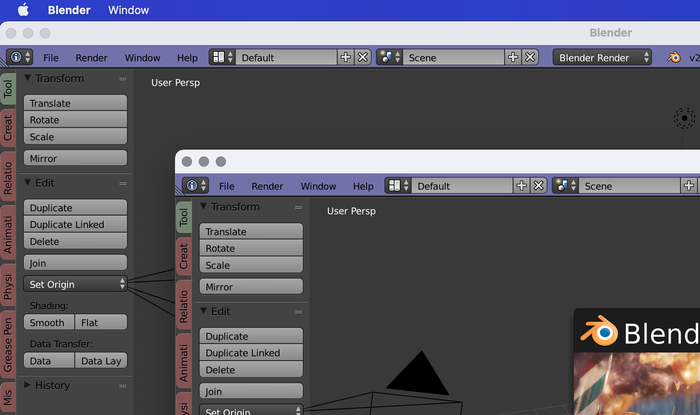This screenshot has width=700, height=415.
Task: Switch to Relations tab in back window
Action: tap(8, 178)
